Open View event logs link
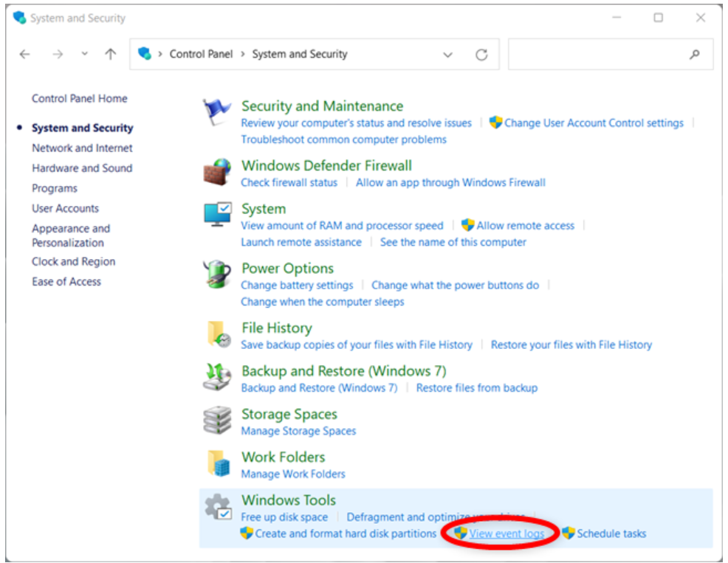This screenshot has width=728, height=563. pos(506,533)
